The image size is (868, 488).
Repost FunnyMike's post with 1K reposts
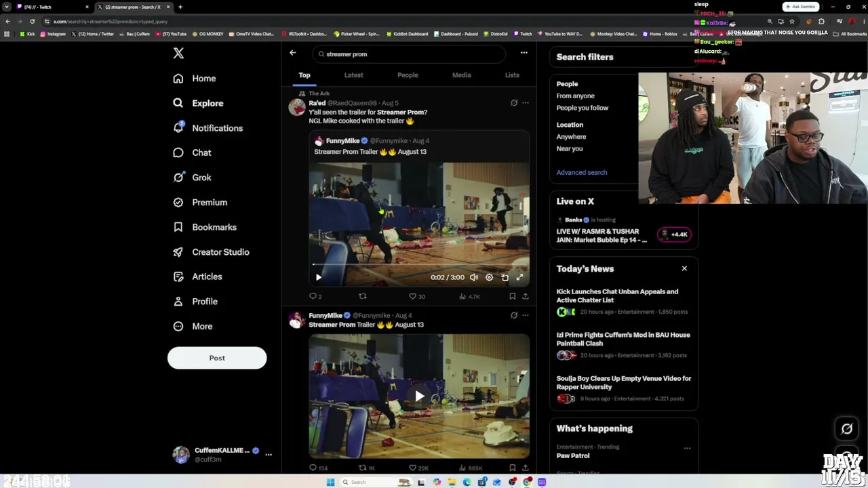click(367, 468)
